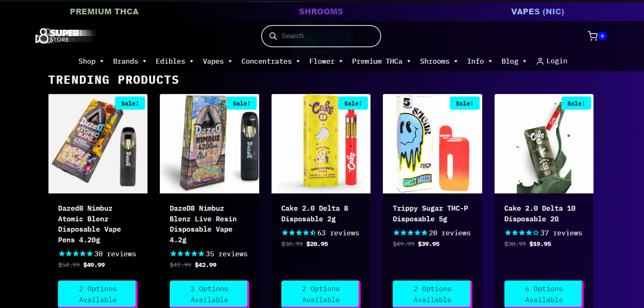The image size is (644, 308).
Task: Switch to the SHROOMS top tab
Action: click(321, 11)
